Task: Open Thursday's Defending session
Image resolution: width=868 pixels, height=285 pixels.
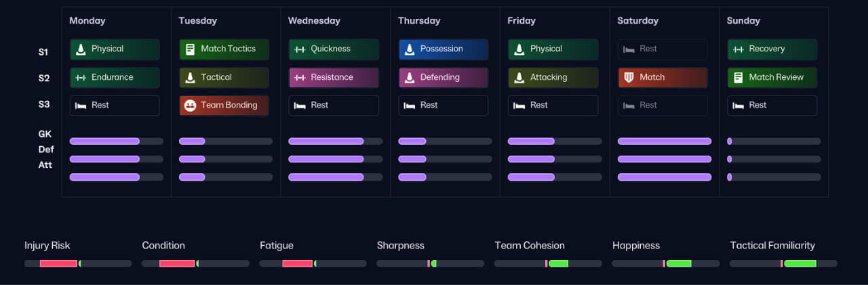Action: 443,77
